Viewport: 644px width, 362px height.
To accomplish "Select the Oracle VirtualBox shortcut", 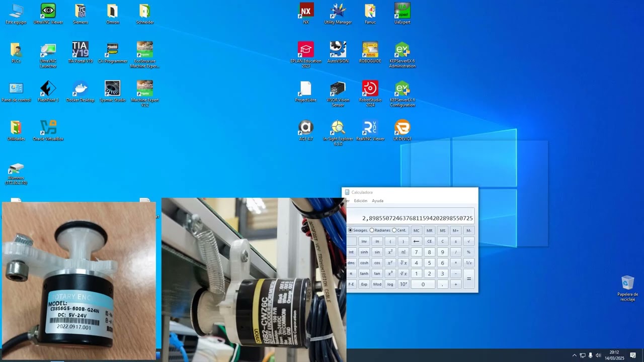I will click(x=48, y=130).
